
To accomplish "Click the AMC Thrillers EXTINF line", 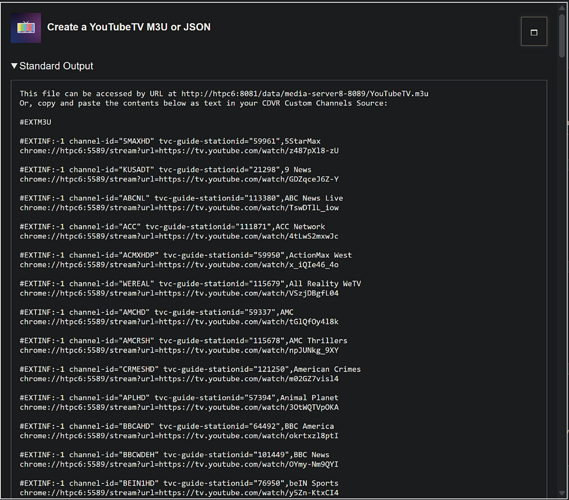I will (184, 341).
